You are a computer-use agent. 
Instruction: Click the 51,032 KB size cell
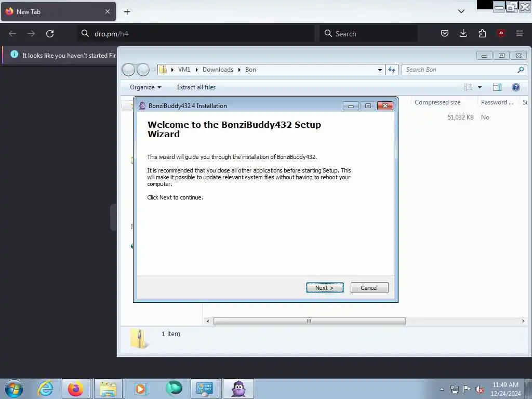460,117
